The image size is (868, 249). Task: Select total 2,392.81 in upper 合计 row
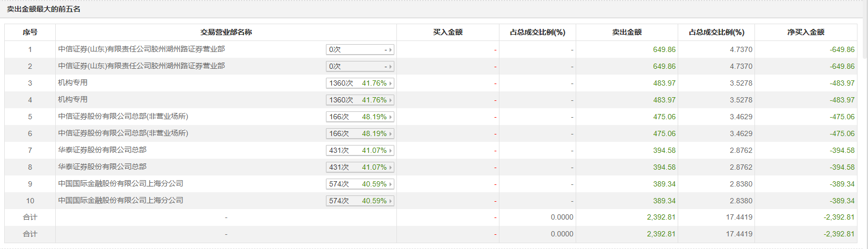pyautogui.click(x=661, y=217)
